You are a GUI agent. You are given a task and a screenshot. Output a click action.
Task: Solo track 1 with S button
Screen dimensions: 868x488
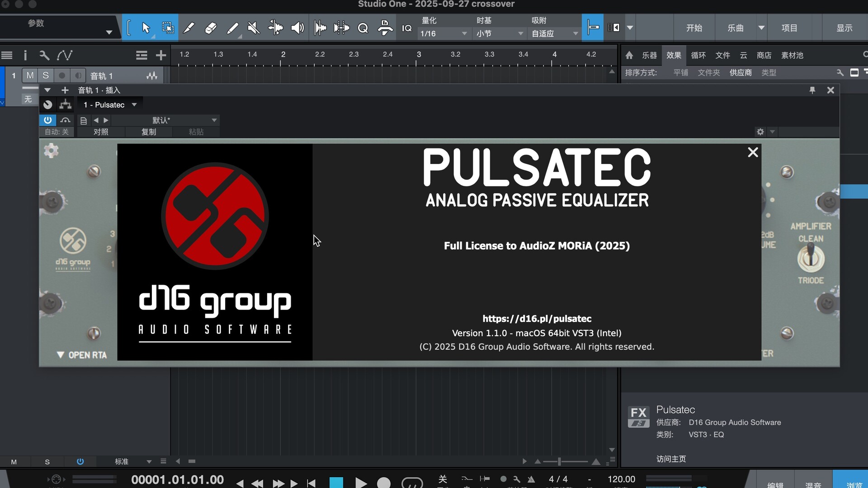pyautogui.click(x=46, y=75)
